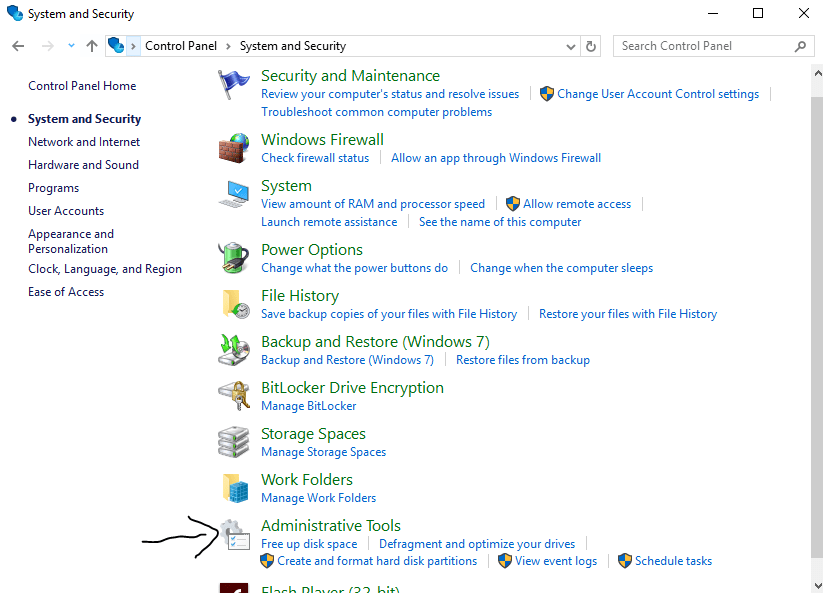Click the vertical scrollbar down arrow
823x593 pixels.
pos(816,585)
